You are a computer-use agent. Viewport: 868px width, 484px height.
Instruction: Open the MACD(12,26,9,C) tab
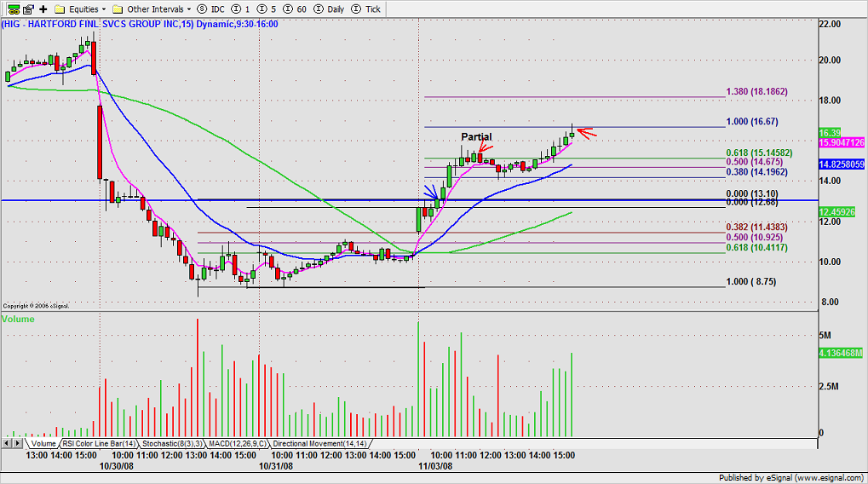tap(238, 444)
